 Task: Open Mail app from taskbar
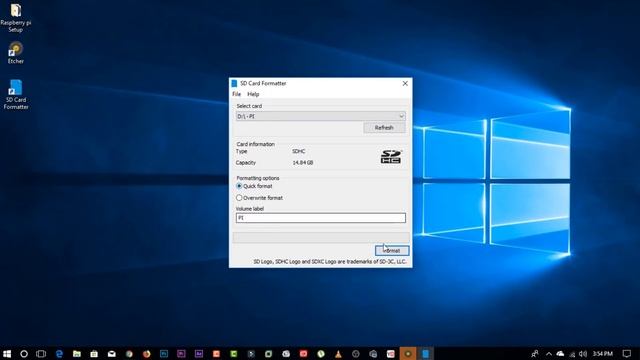(111, 353)
